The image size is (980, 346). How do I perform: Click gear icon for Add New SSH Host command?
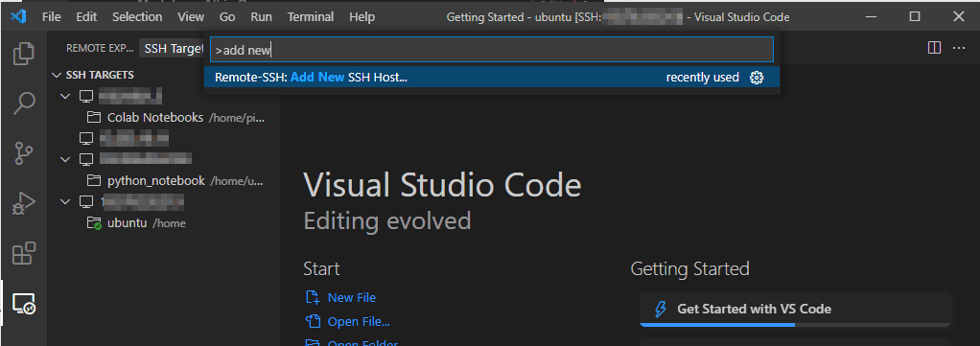pyautogui.click(x=757, y=78)
